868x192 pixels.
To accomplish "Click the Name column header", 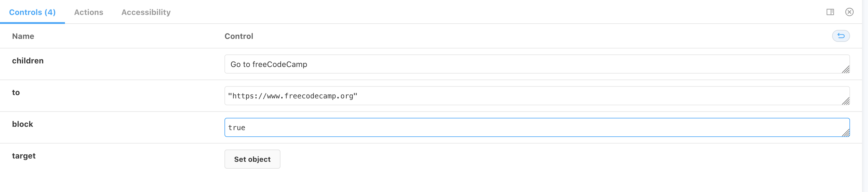I will [23, 36].
